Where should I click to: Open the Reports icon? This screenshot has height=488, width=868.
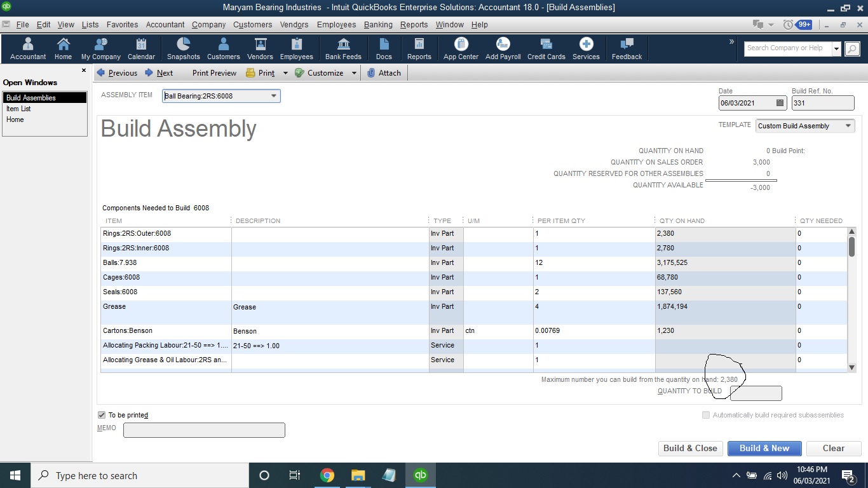pos(419,49)
